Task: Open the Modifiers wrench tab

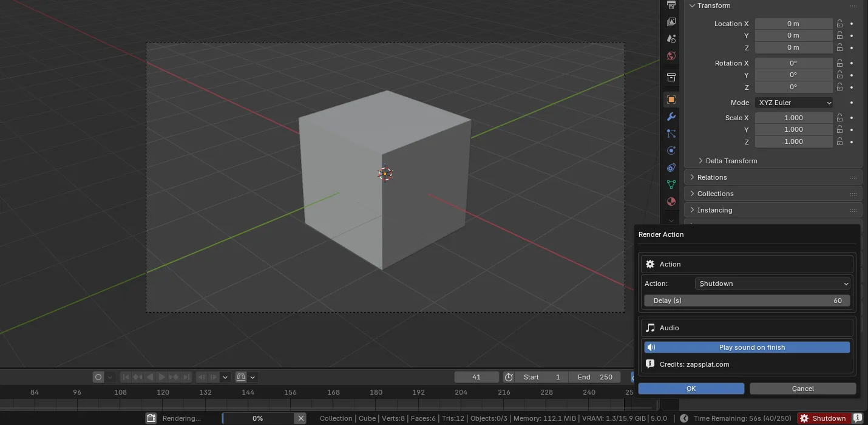Action: (x=671, y=117)
